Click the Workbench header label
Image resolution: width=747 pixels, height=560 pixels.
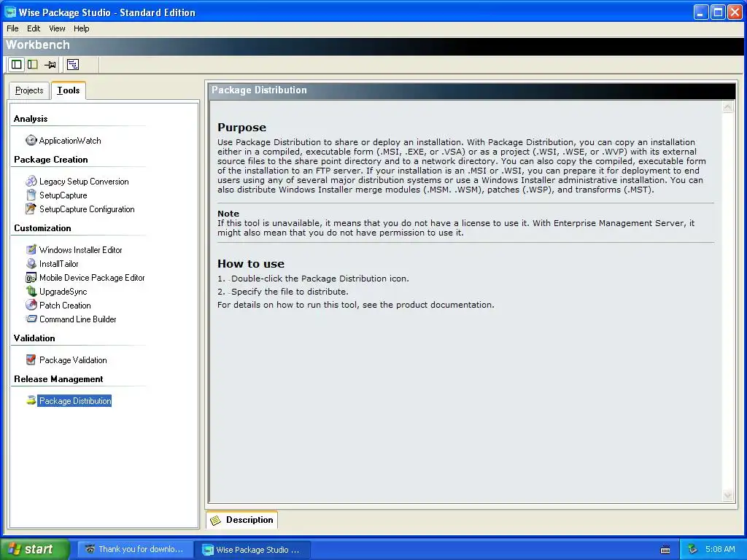38,44
